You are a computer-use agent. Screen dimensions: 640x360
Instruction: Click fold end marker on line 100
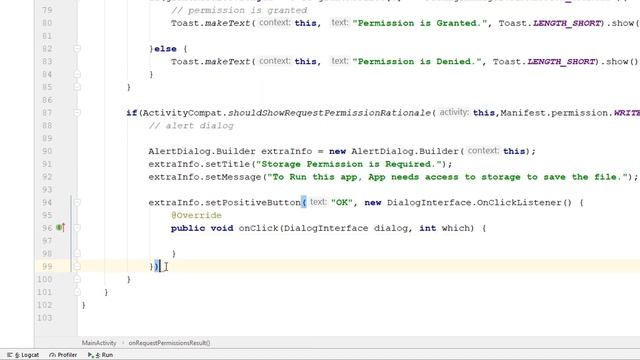(x=77, y=279)
